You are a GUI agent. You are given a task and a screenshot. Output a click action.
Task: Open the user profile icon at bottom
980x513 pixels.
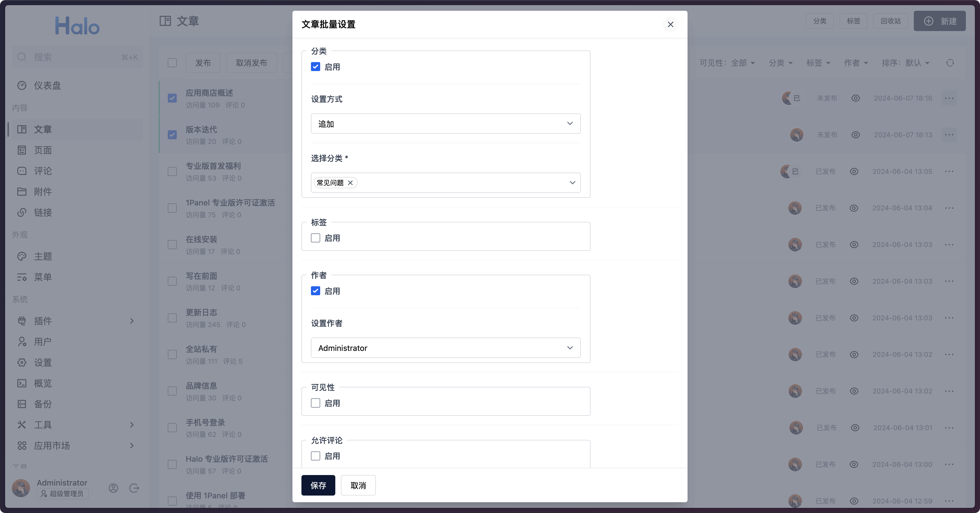coord(113,488)
